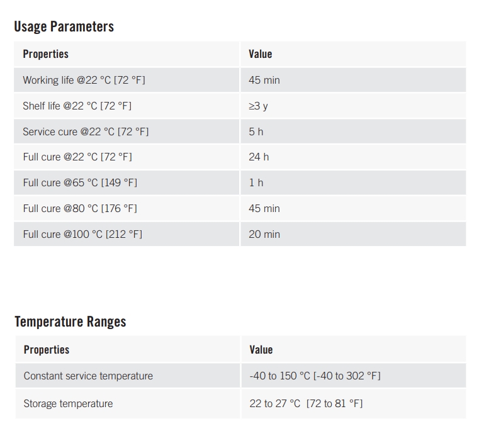Click the Usage Parameters heading
This screenshot has width=479, height=448.
pos(64,26)
